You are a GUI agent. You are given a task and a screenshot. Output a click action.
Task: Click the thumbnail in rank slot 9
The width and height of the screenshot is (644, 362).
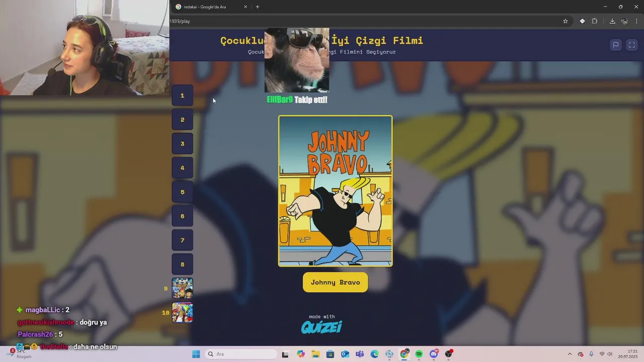coord(183,289)
